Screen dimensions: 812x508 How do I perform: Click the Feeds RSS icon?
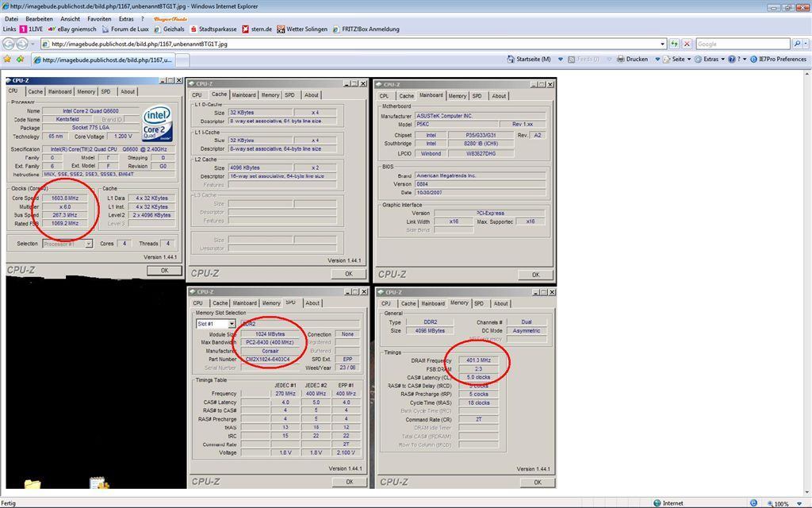(572, 59)
